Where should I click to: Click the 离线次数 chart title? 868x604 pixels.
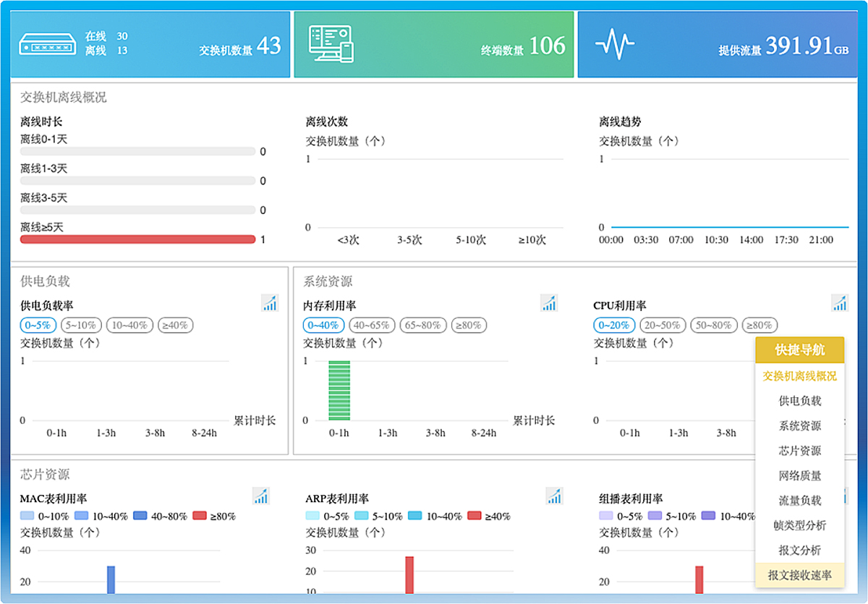(327, 122)
